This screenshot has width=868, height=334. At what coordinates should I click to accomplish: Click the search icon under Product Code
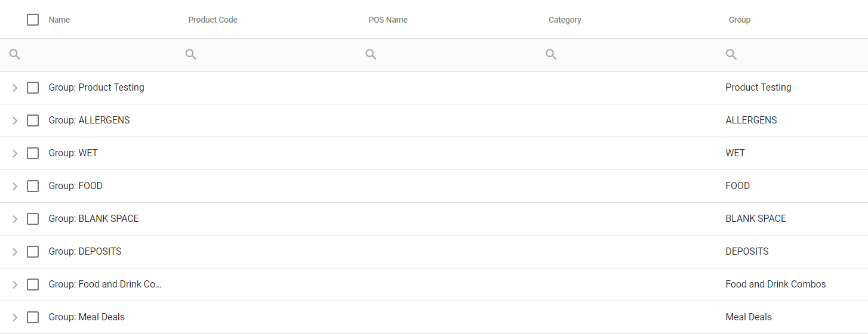tap(191, 55)
